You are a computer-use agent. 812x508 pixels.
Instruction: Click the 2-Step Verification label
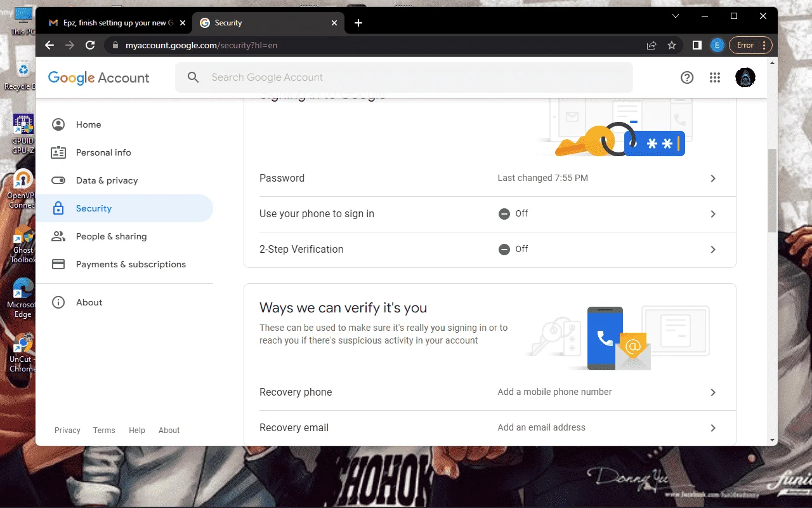click(301, 250)
